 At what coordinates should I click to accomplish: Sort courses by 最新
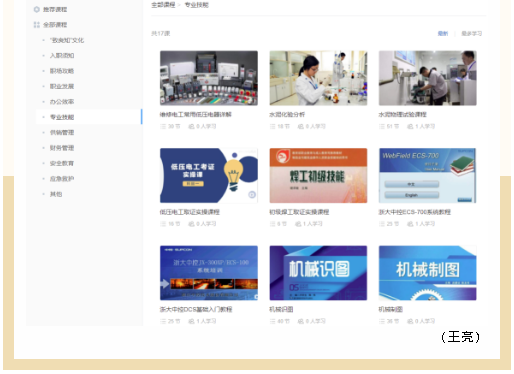coord(443,33)
